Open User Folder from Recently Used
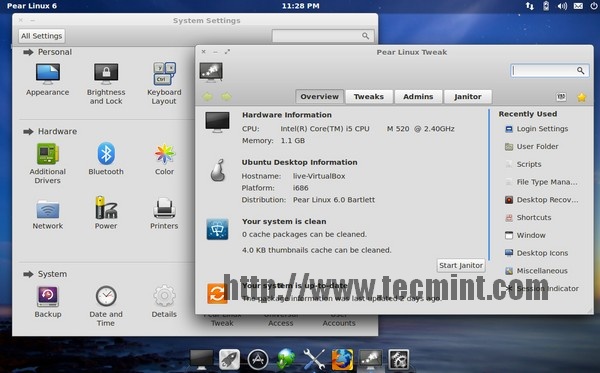600x373 pixels. [532, 147]
